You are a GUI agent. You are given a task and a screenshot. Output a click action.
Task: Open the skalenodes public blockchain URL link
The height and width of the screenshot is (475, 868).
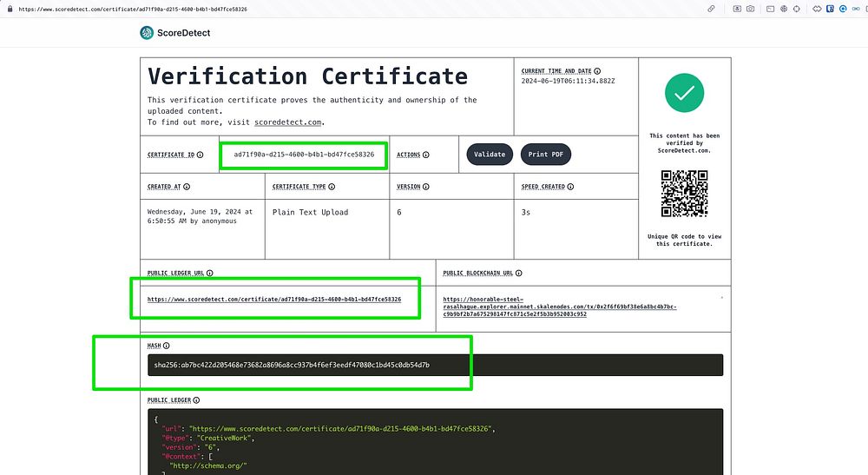pyautogui.click(x=560, y=307)
